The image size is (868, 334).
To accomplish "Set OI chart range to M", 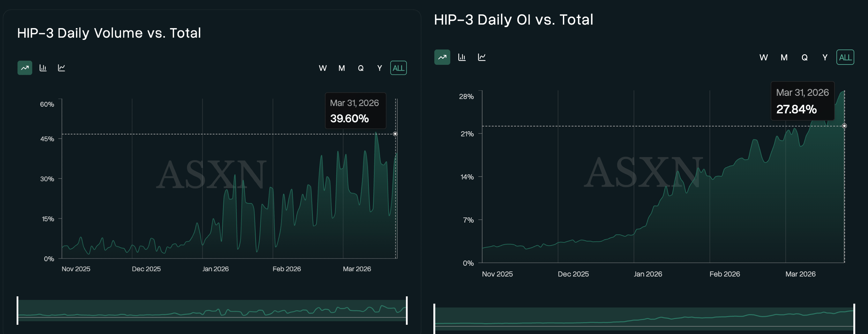I will pos(784,57).
